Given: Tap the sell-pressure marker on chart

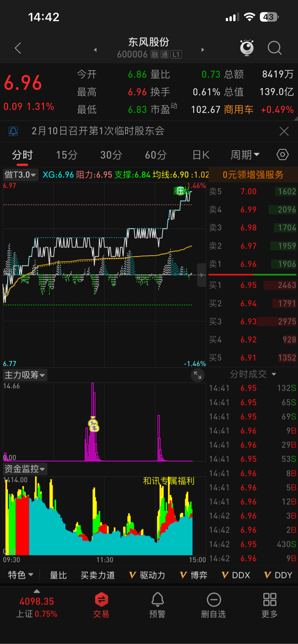Looking at the screenshot, I should (181, 190).
